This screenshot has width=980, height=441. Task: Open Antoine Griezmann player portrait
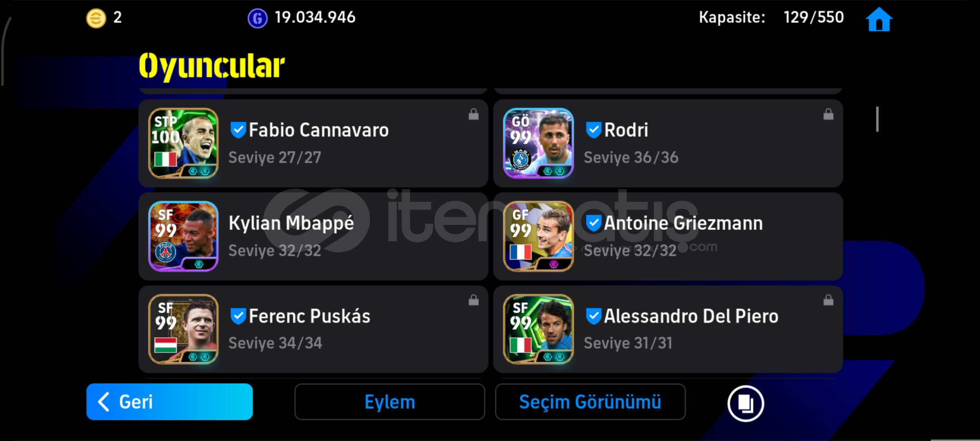pyautogui.click(x=538, y=236)
